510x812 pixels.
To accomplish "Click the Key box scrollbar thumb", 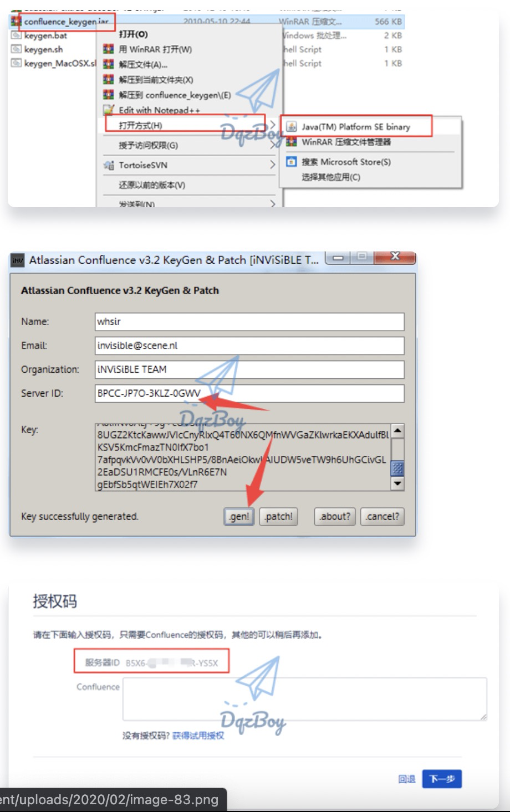I will [x=397, y=468].
